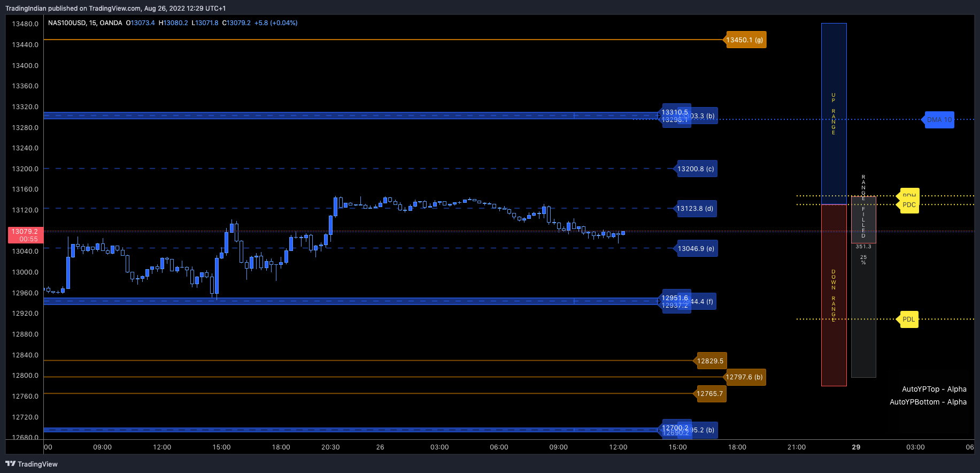Click the UP RANGE blue box

(x=834, y=113)
